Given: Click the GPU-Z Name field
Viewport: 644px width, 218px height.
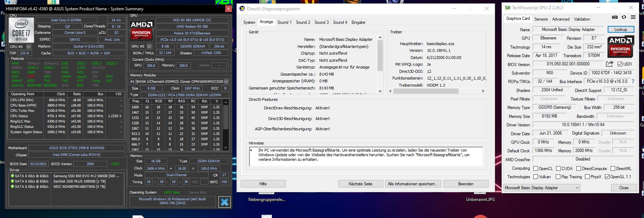Looking at the screenshot, I should [x=568, y=29].
